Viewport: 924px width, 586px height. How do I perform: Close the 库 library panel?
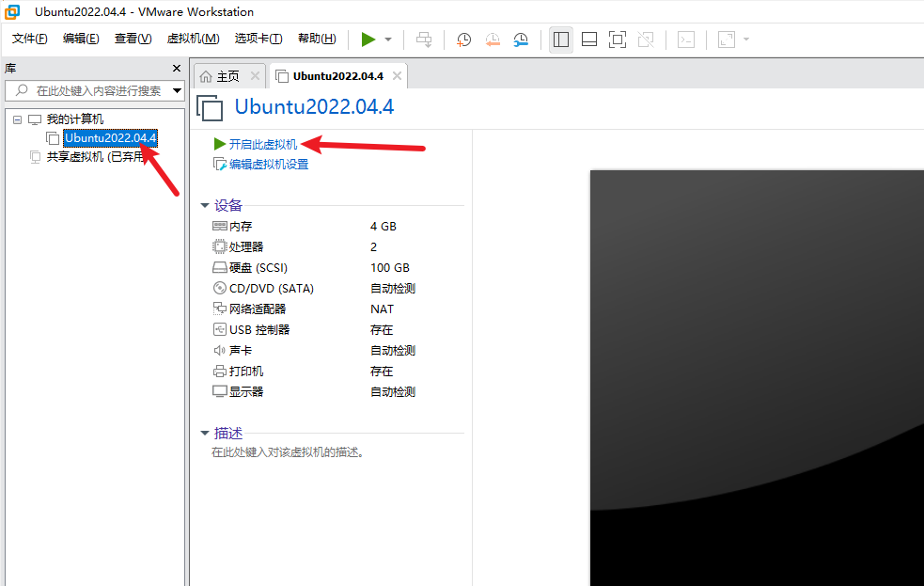click(176, 69)
